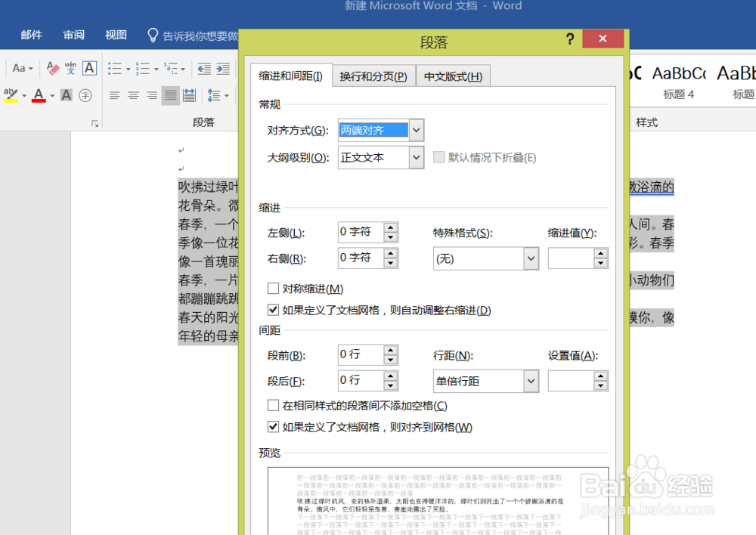Open the Phonetic Guide (wén) tool
The width and height of the screenshot is (756, 535).
[70, 68]
